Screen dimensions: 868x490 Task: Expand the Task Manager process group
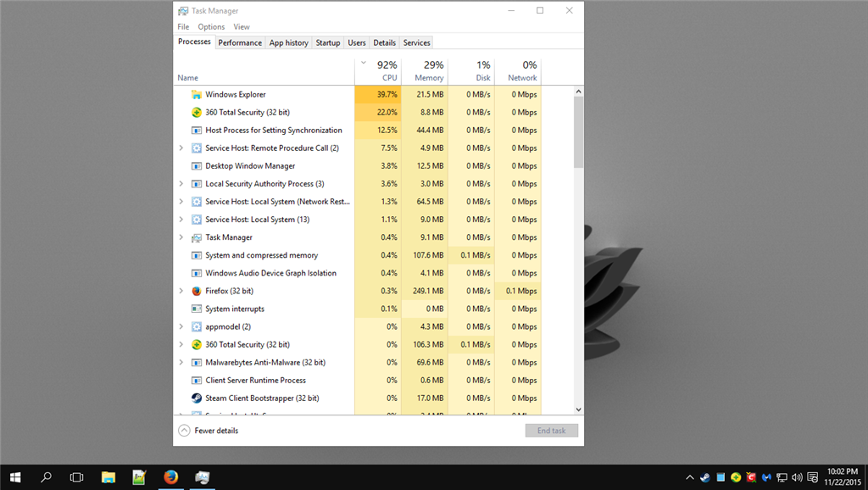pos(181,237)
